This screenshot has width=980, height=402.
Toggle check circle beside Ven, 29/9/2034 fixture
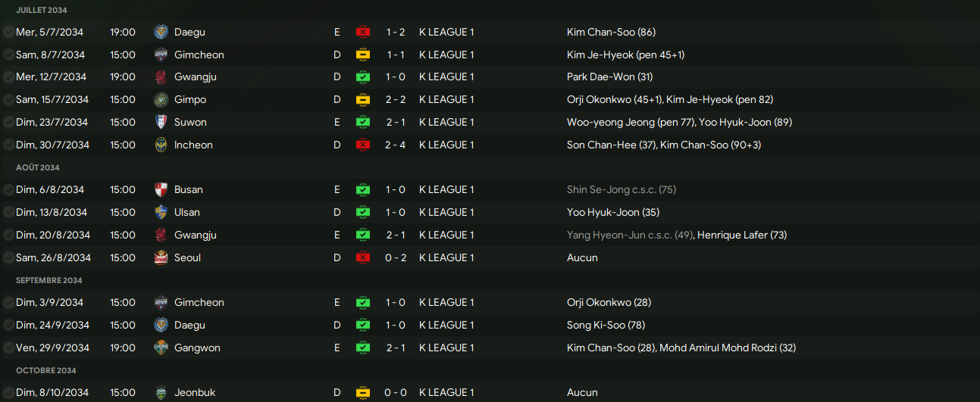(x=8, y=347)
